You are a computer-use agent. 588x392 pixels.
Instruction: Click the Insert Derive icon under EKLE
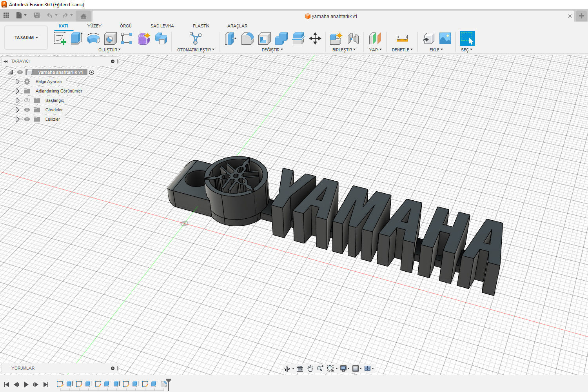(428, 38)
